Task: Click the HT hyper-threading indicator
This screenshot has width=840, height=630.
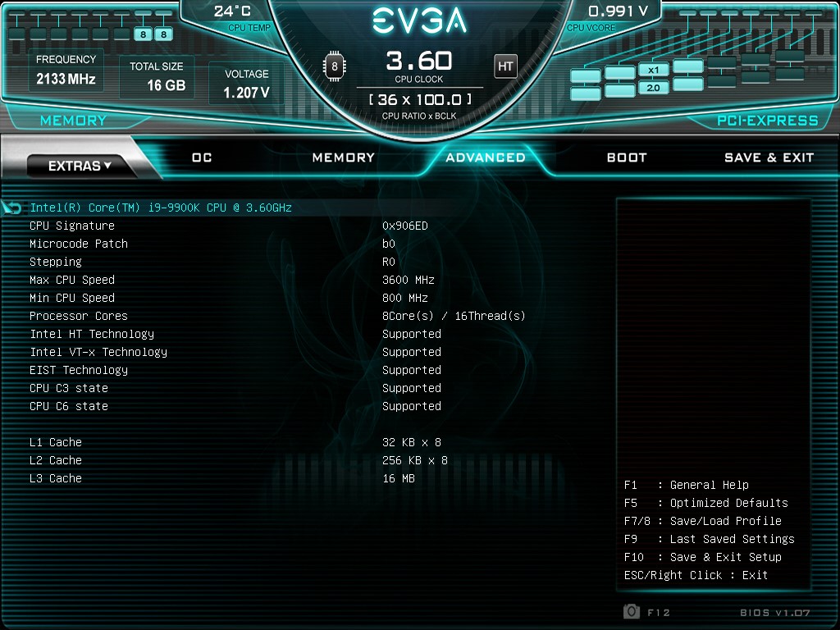Action: click(x=505, y=66)
